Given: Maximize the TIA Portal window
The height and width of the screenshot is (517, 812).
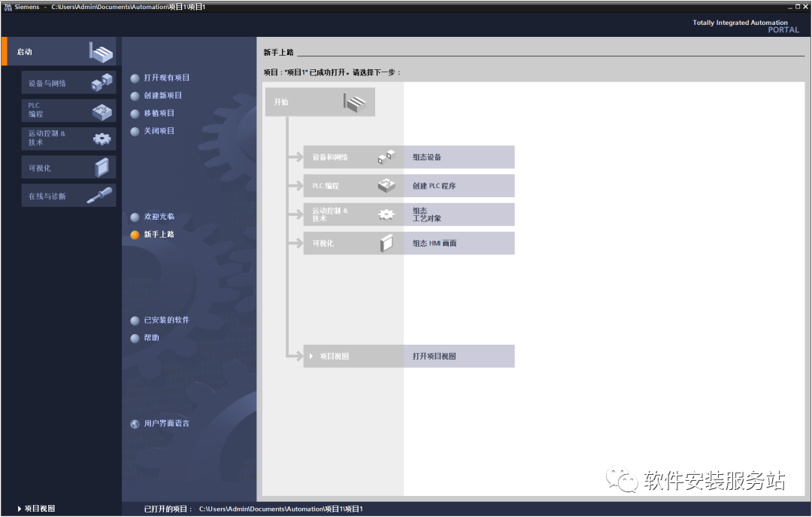Looking at the screenshot, I should 798,7.
